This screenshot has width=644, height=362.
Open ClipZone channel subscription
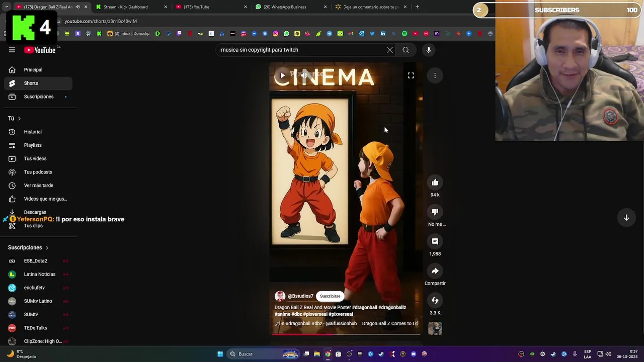(38, 341)
